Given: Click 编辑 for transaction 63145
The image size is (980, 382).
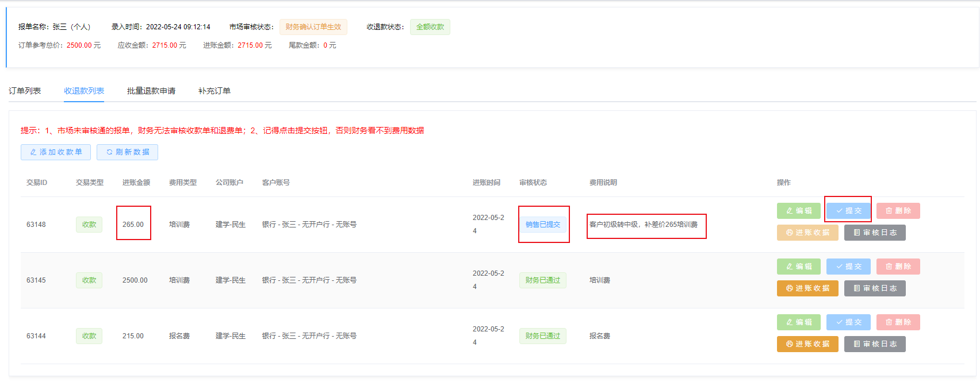Looking at the screenshot, I should pos(799,267).
